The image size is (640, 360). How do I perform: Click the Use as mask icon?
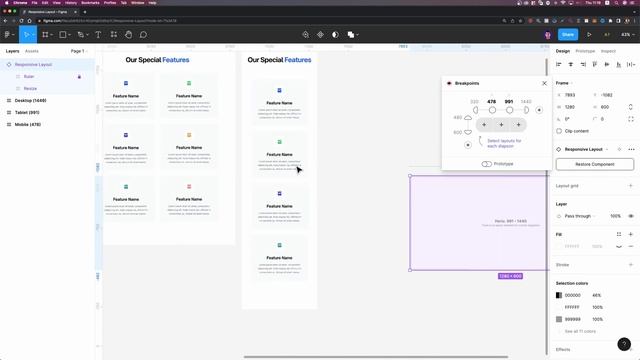(x=335, y=35)
